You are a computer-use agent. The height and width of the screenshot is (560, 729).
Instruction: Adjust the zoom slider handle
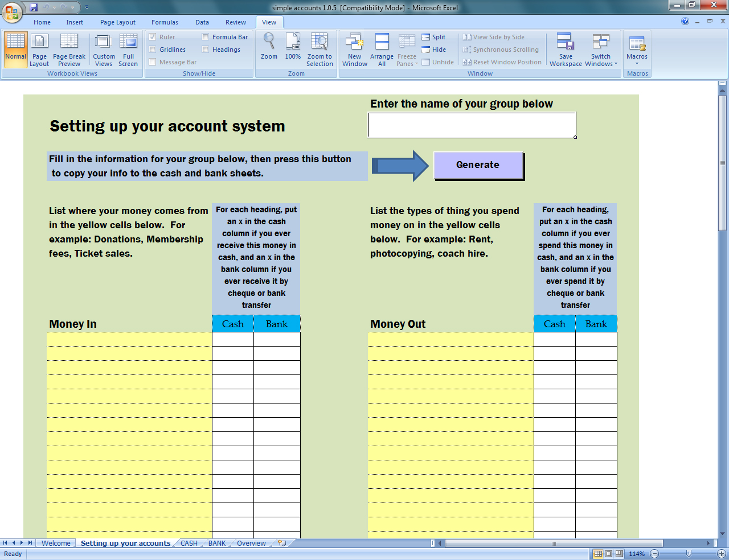689,554
